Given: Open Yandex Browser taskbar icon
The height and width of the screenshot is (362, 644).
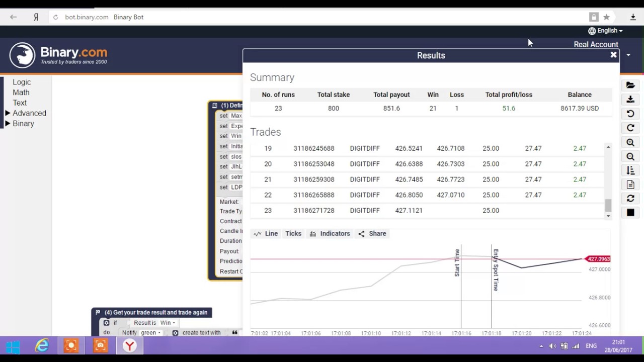Looking at the screenshot, I should (x=130, y=346).
